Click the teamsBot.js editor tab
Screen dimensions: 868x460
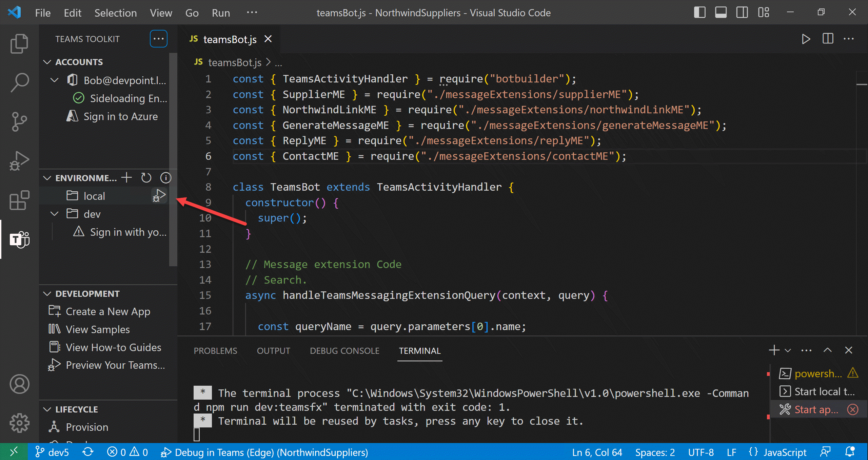230,39
